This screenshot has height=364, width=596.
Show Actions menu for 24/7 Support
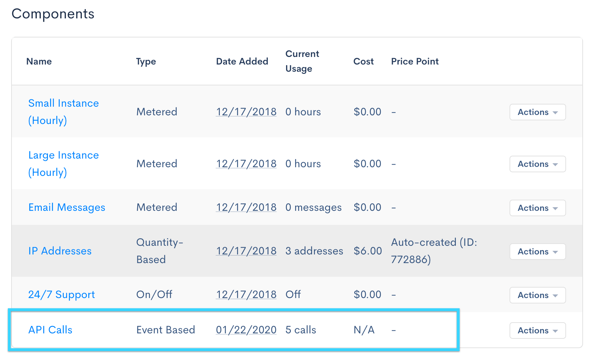[537, 295]
